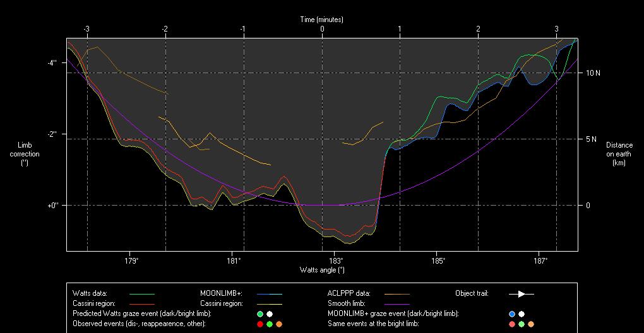Viewport: 644px width, 333px height.
Task: Click the red Cassini region legend line
Action: (x=141, y=304)
